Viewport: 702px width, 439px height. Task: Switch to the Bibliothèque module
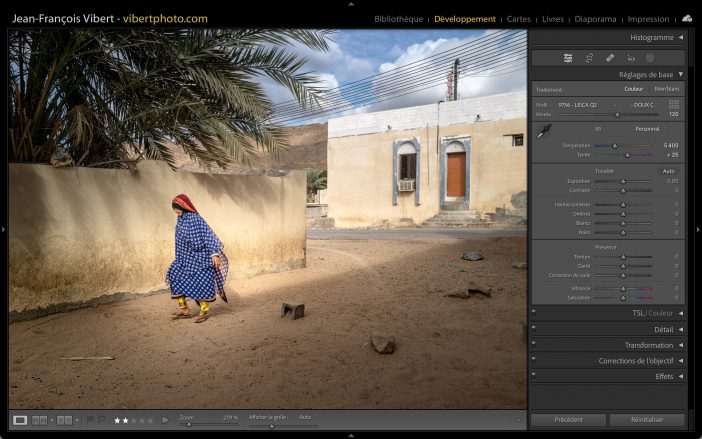click(x=398, y=19)
